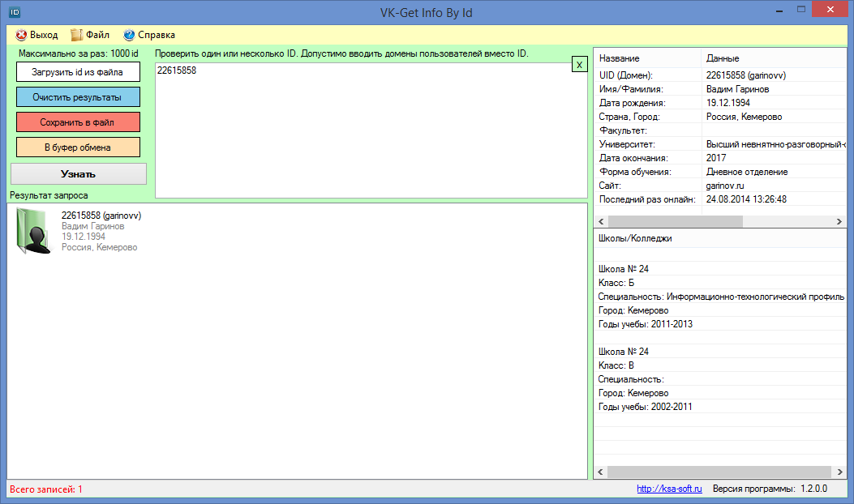
Task: Select the Форма обучения row label
Action: click(635, 172)
